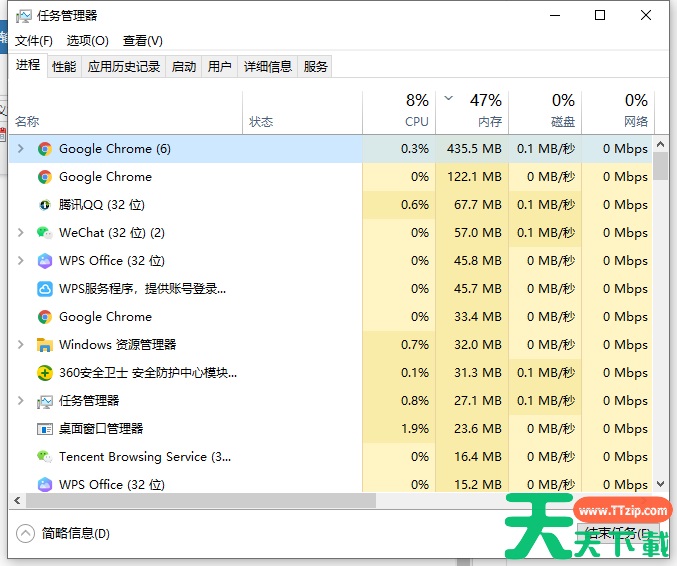Click the Windows 资源管理器 folder icon
This screenshot has width=677, height=566.
(x=45, y=345)
